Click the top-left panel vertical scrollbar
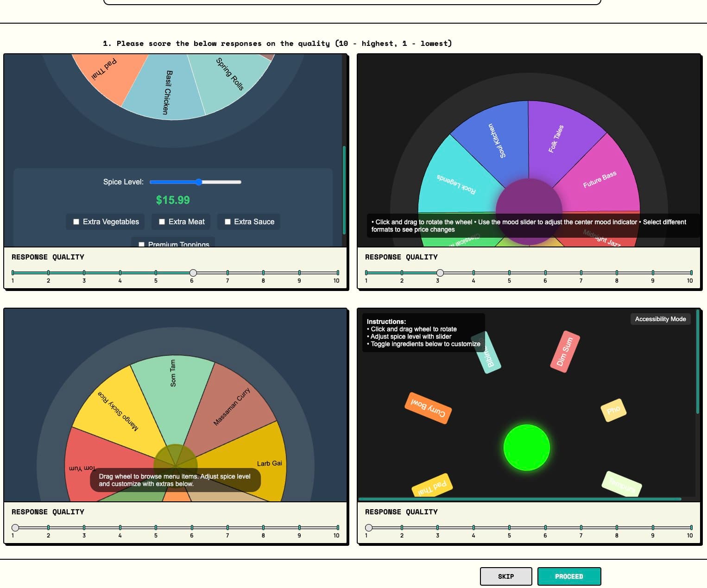707x588 pixels. point(344,190)
